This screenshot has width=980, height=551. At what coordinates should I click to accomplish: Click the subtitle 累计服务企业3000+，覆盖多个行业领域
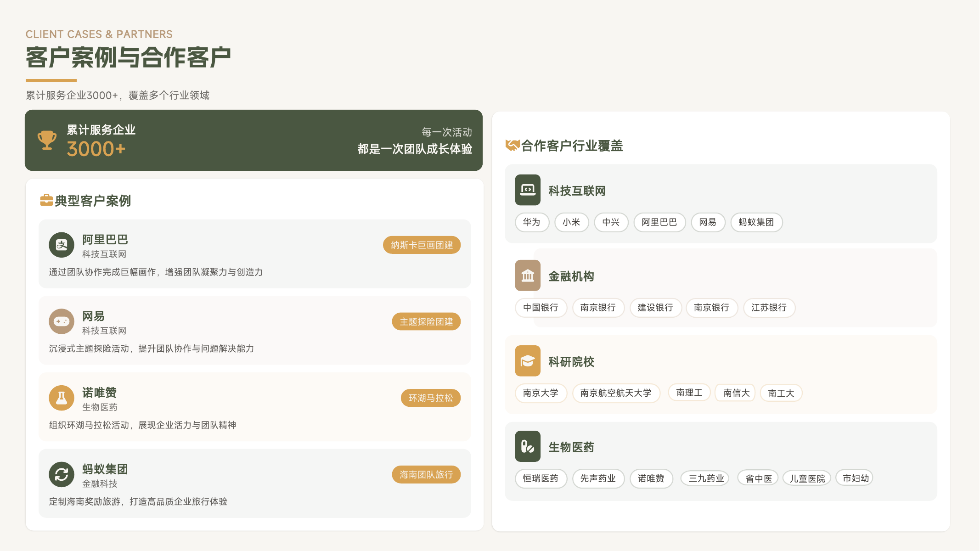click(x=118, y=95)
